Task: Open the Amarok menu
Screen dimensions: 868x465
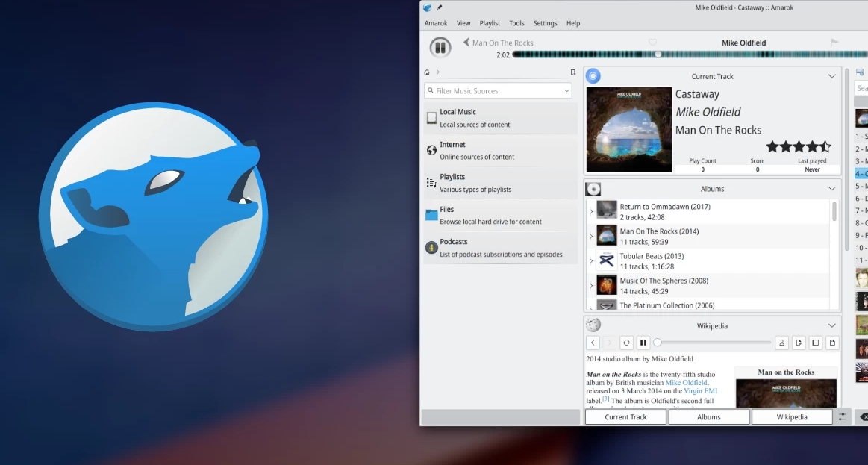Action: (x=436, y=23)
